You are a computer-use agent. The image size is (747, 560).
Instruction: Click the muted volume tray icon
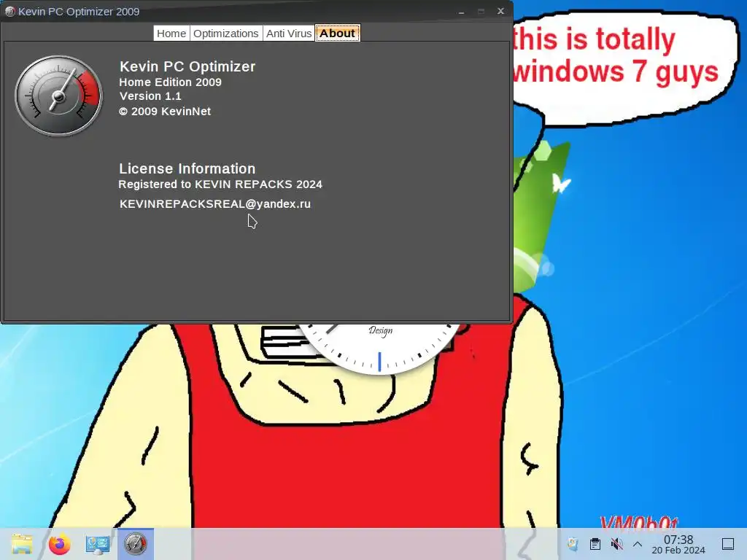coord(616,544)
